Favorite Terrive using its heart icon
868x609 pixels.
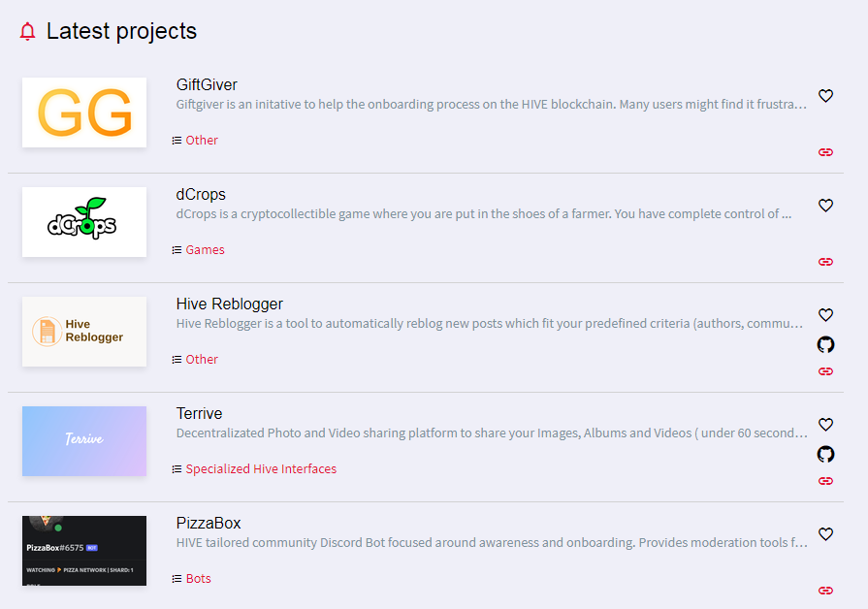(825, 425)
